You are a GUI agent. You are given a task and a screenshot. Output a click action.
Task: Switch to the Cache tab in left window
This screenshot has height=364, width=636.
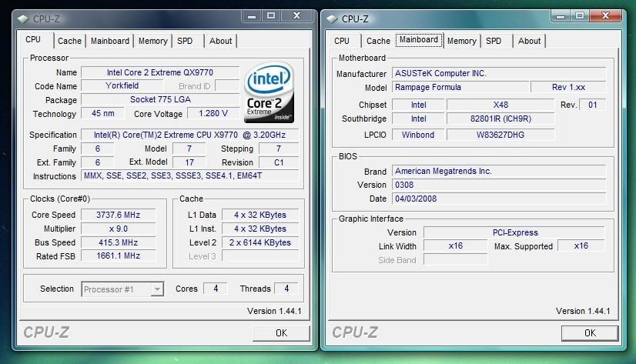[69, 41]
